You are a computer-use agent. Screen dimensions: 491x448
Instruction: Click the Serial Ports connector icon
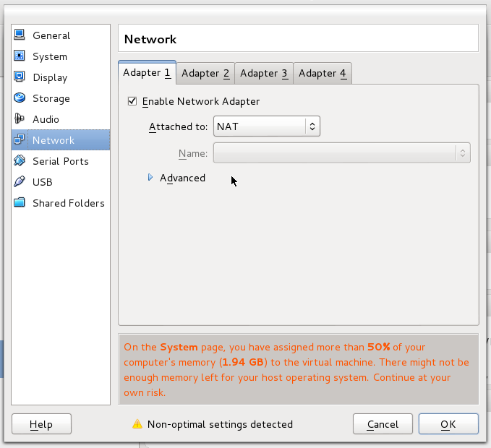click(x=19, y=160)
